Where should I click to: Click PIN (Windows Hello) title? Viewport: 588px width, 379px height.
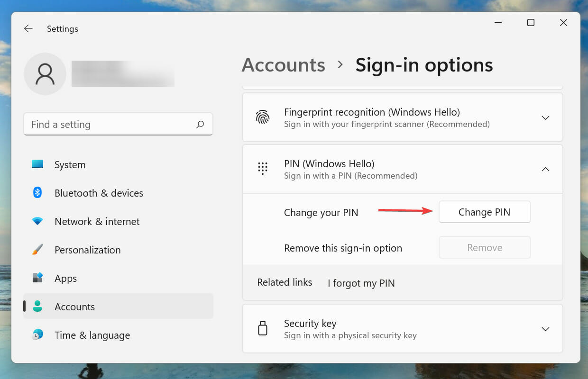329,164
